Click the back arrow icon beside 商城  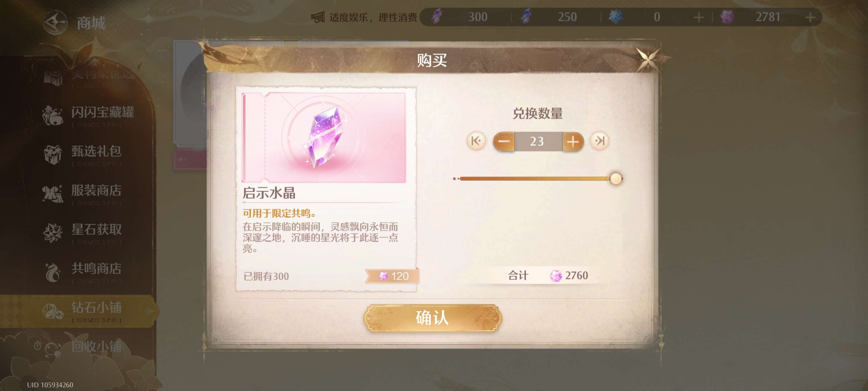tap(55, 23)
